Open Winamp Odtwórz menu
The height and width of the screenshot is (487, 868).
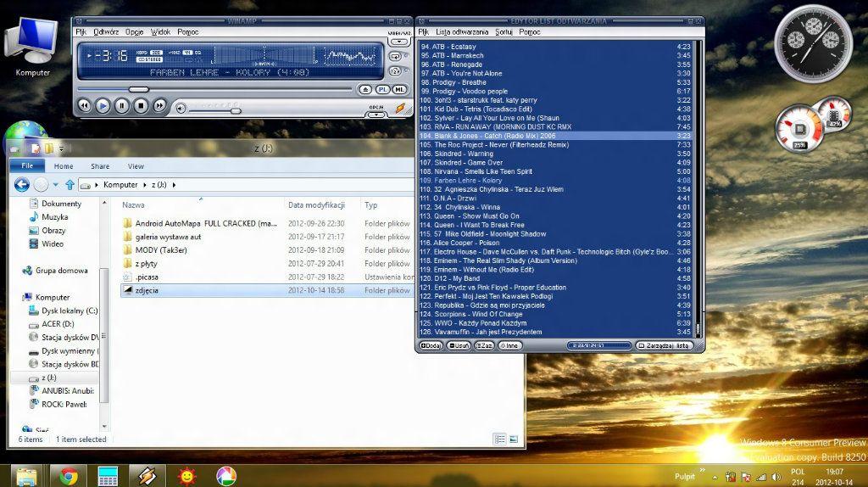[x=106, y=32]
